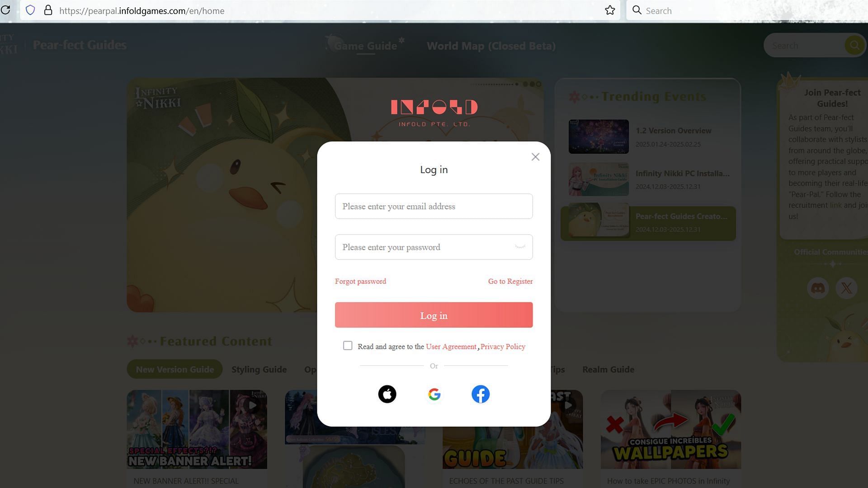Open the 1.2 Version Overview article thumbnail
Viewport: 868px width, 488px height.
598,136
